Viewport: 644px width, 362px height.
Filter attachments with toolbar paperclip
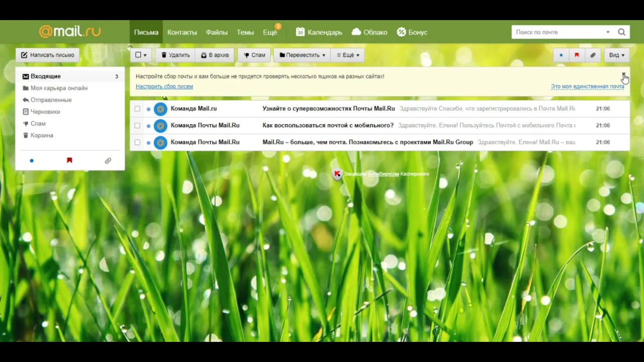click(593, 55)
